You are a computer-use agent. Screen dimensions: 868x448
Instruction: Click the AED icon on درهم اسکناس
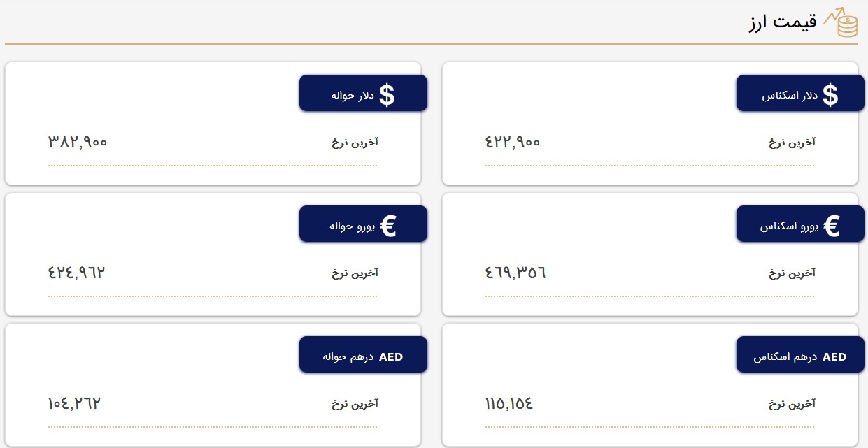pos(834,357)
